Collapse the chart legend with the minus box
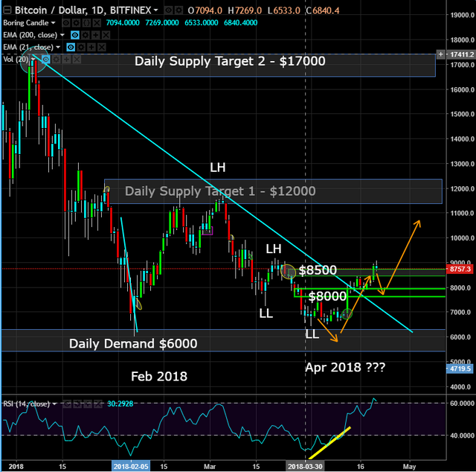 (x=7, y=10)
